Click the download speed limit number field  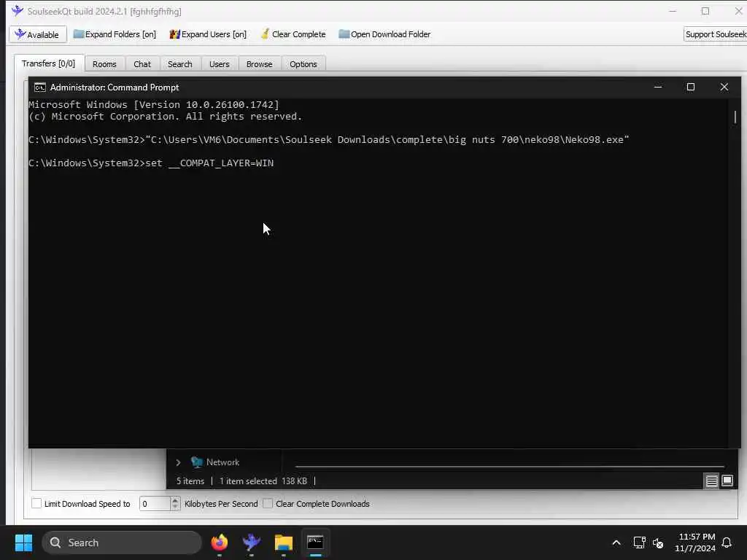(155, 503)
